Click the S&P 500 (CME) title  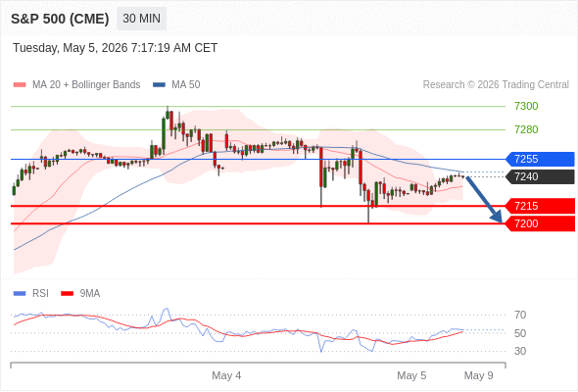click(x=60, y=19)
